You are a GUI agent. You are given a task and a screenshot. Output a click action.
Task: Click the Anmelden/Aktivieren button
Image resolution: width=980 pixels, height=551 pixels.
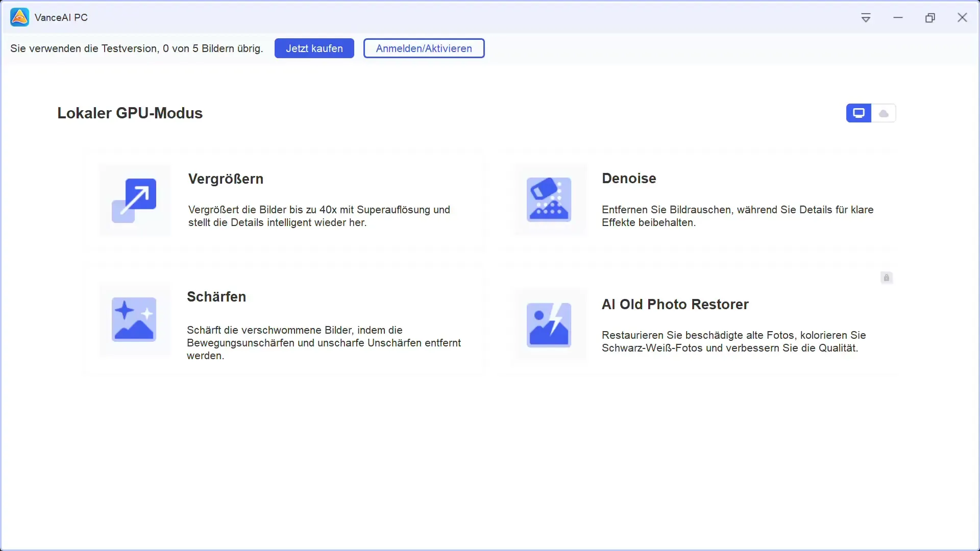tap(424, 48)
